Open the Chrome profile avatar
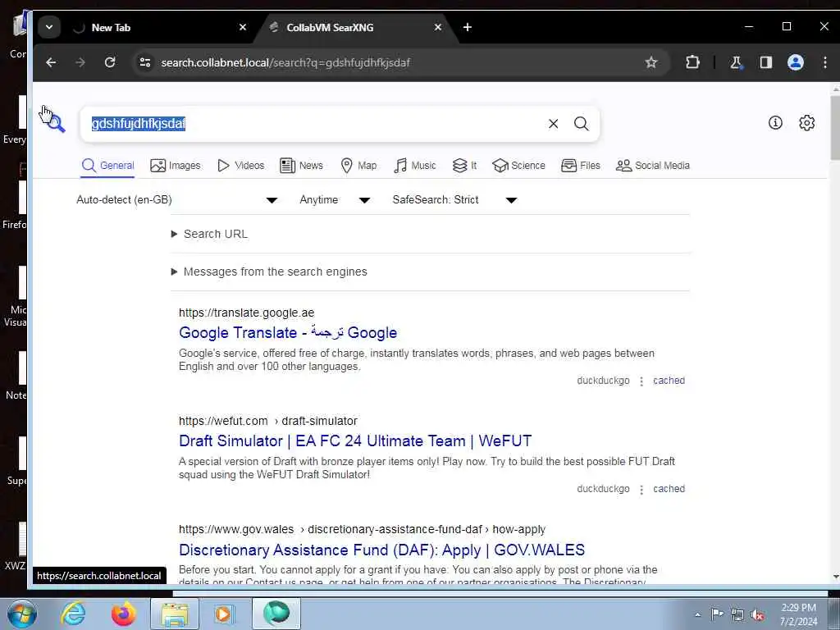Viewport: 840px width, 630px height. pyautogui.click(x=796, y=62)
